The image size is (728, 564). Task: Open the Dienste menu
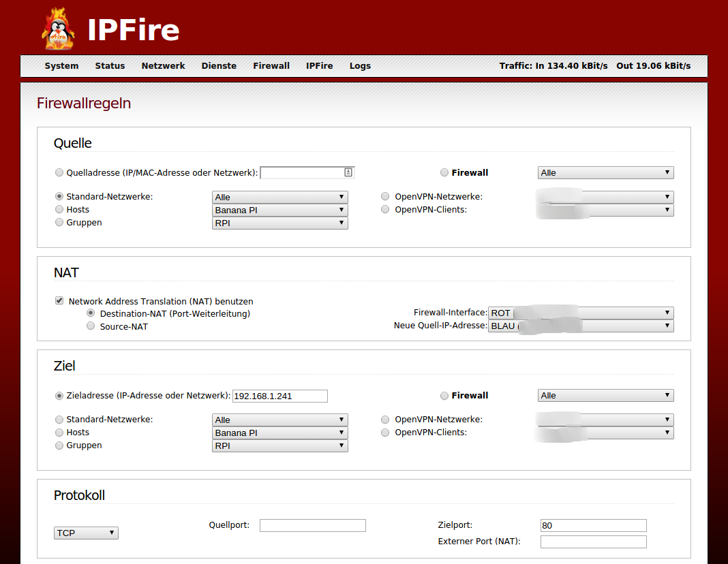(219, 66)
